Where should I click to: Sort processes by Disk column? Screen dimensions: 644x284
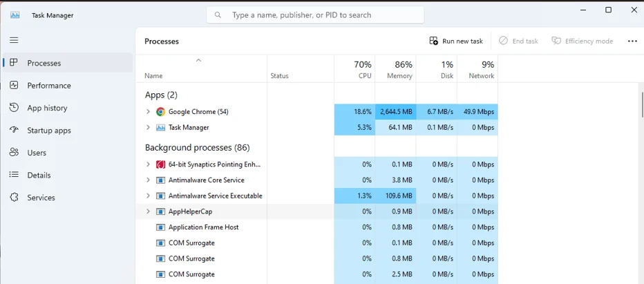(436, 68)
